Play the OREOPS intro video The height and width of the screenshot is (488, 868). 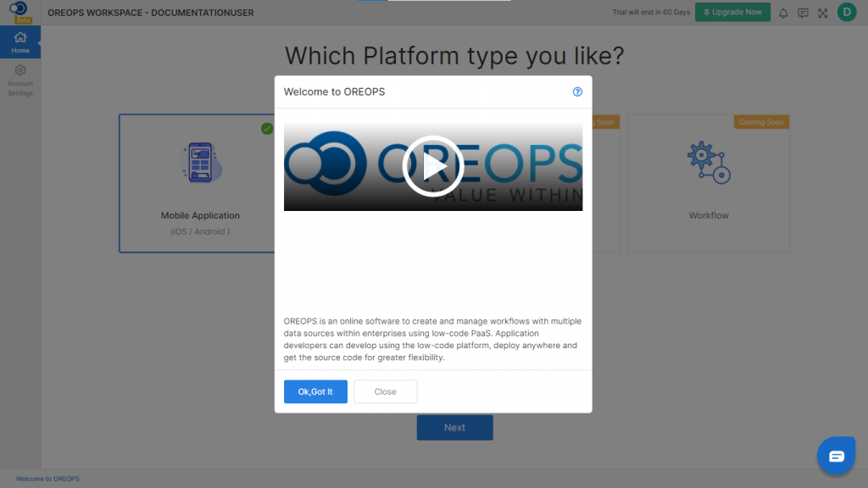pos(433,166)
